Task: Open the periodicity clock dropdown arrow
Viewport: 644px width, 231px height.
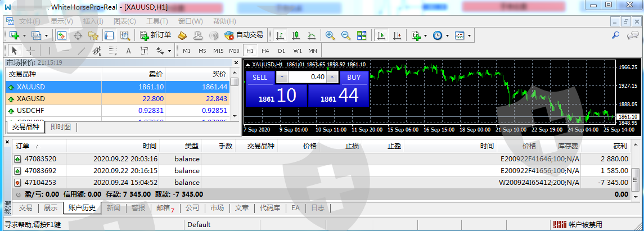Action: tap(448, 35)
